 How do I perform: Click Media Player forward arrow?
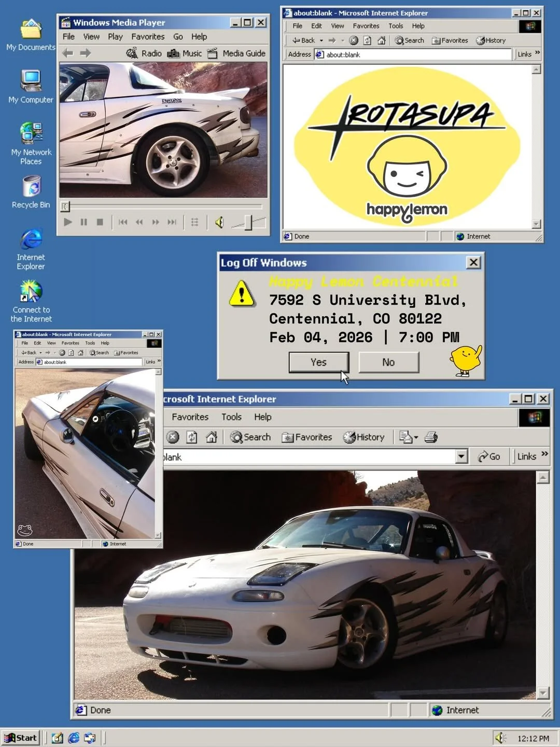point(86,53)
